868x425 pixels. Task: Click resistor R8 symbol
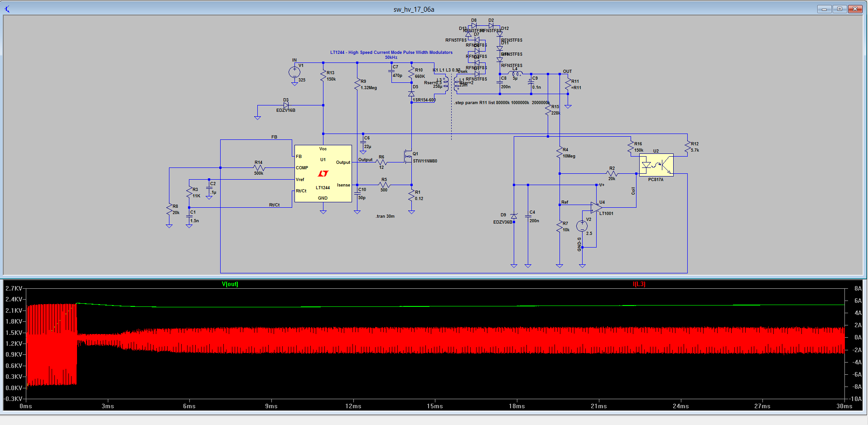point(169,210)
